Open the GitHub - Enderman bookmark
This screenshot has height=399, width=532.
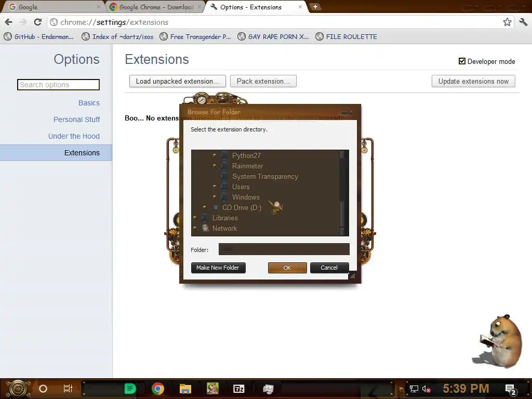pos(39,37)
